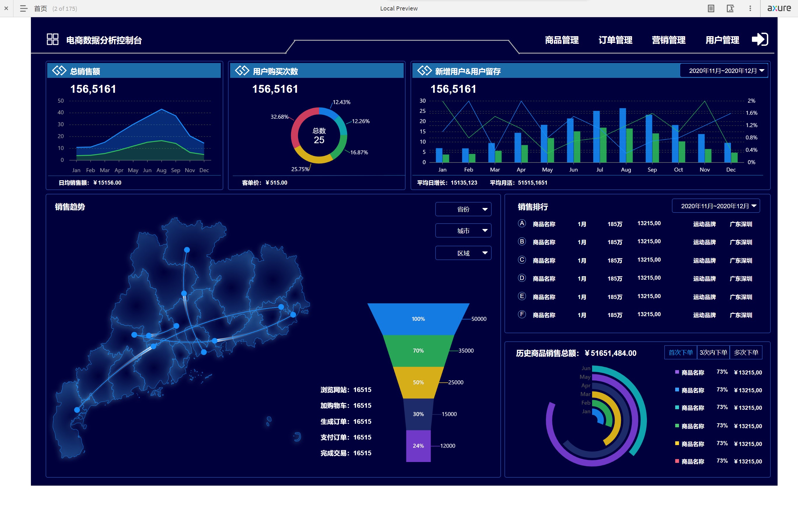The width and height of the screenshot is (798, 532).
Task: Open the page notes icon
Action: [x=711, y=8]
